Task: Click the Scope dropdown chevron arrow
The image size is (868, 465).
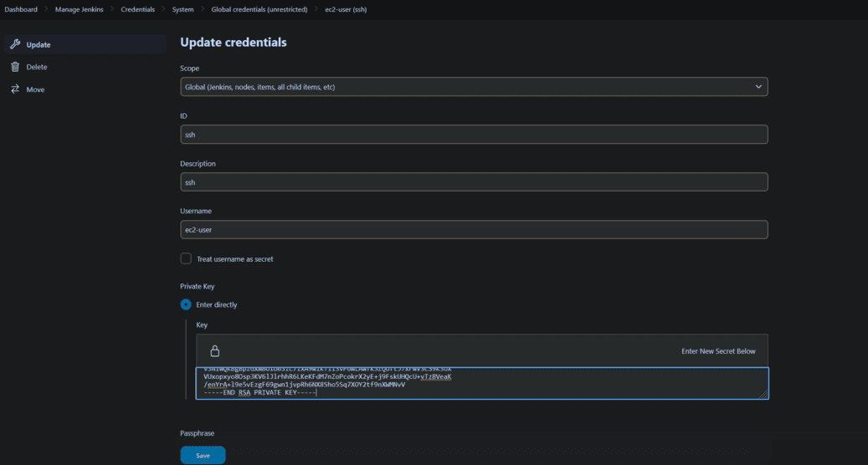Action: point(758,87)
